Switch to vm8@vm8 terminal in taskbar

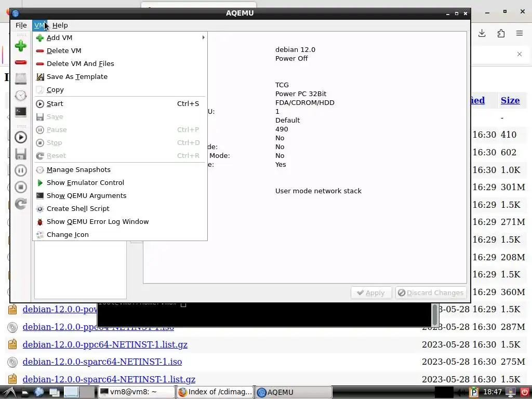(137, 392)
